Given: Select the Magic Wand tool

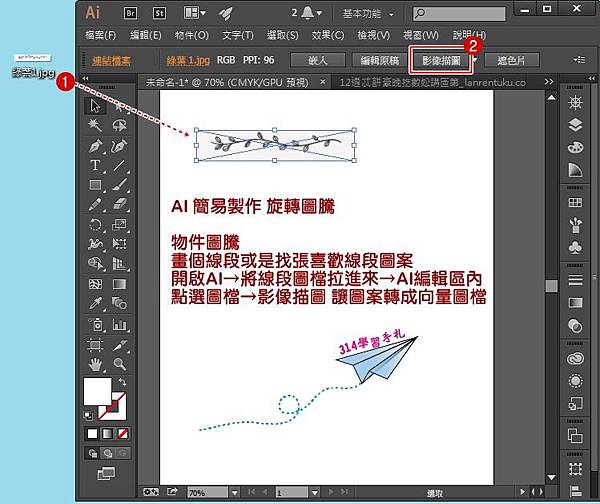Looking at the screenshot, I should tap(96, 125).
